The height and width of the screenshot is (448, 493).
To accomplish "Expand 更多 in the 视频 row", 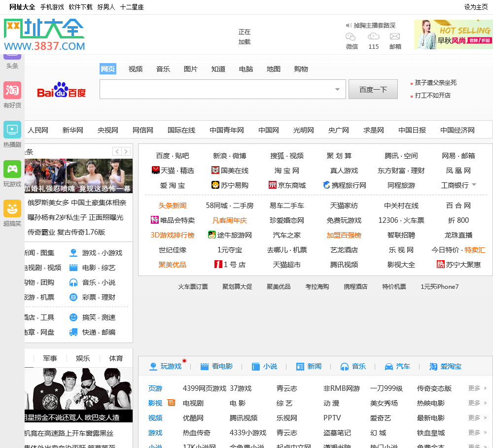I will 477,418.
